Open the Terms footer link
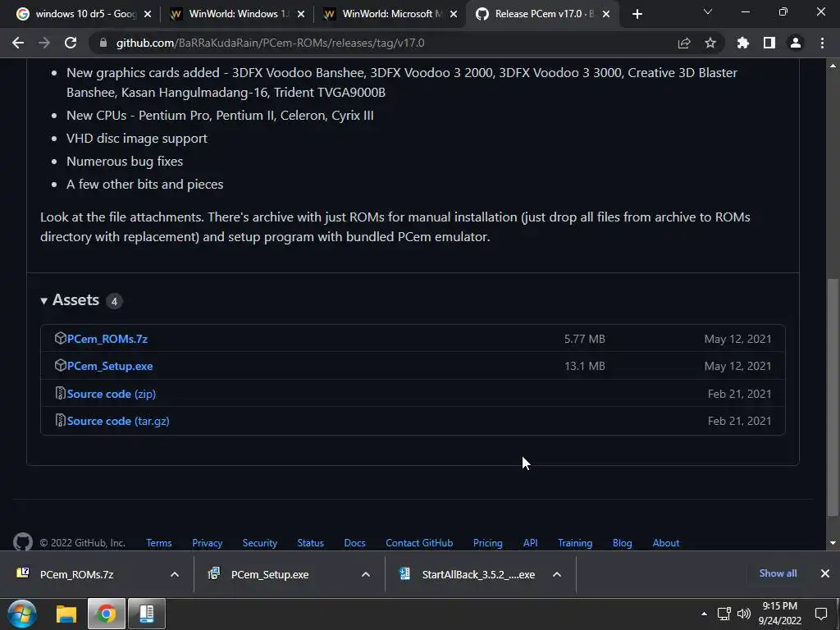 click(x=159, y=543)
